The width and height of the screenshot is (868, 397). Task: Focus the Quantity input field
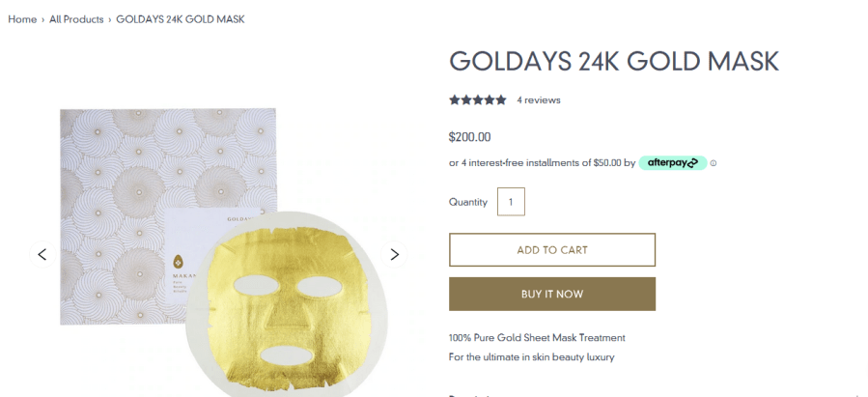click(511, 202)
